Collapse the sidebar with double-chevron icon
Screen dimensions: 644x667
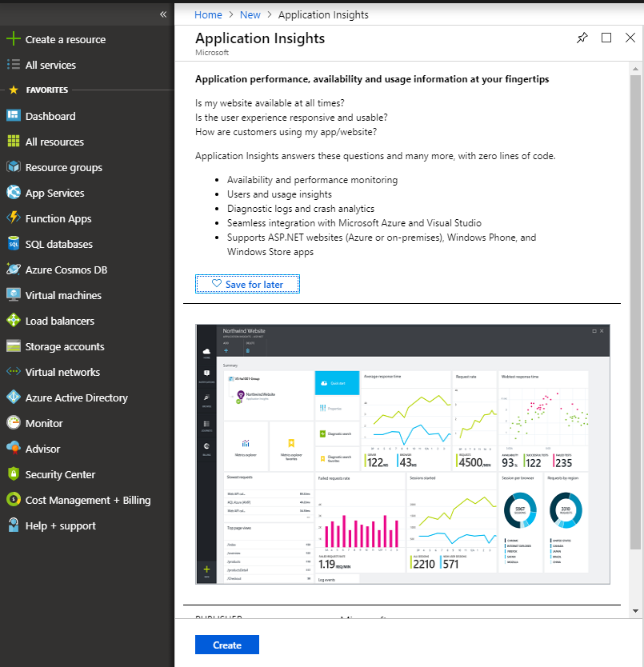pos(163,14)
